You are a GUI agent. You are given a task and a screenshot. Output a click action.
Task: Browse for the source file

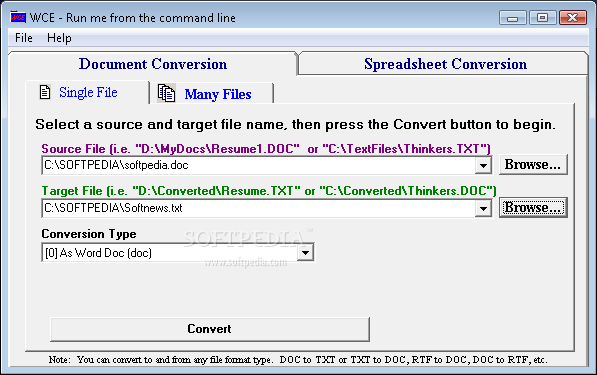[533, 164]
